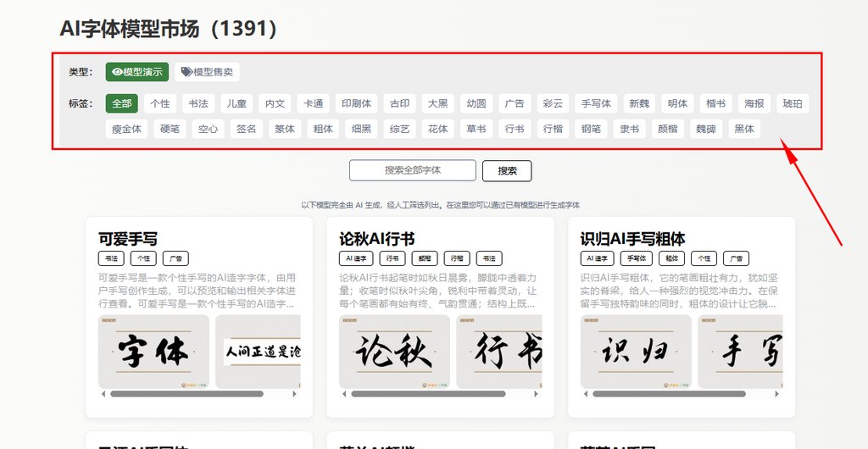Click right scroll arrow under 论秋AI行书 previews
Image resolution: width=868 pixels, height=449 pixels.
pyautogui.click(x=536, y=394)
